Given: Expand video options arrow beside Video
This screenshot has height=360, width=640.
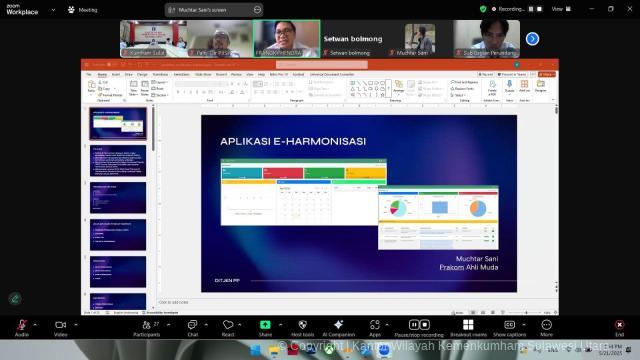Looking at the screenshot, I should click(x=76, y=325).
